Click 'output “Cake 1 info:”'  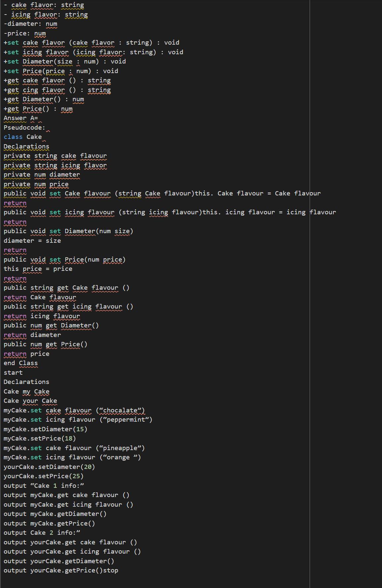pyautogui.click(x=44, y=486)
